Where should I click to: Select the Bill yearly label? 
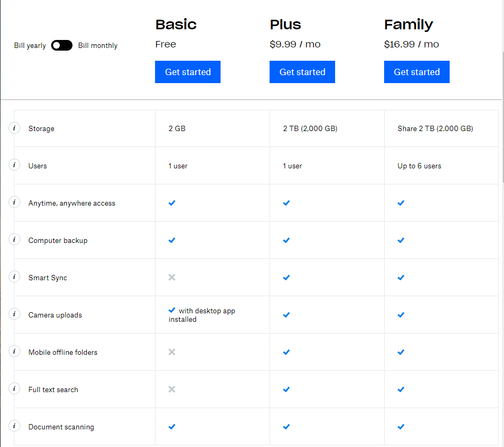coord(30,46)
